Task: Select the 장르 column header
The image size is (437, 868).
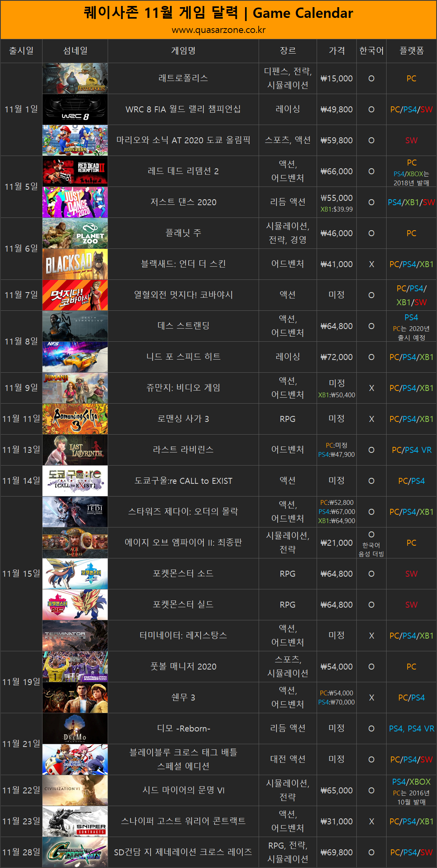Action: [x=288, y=51]
